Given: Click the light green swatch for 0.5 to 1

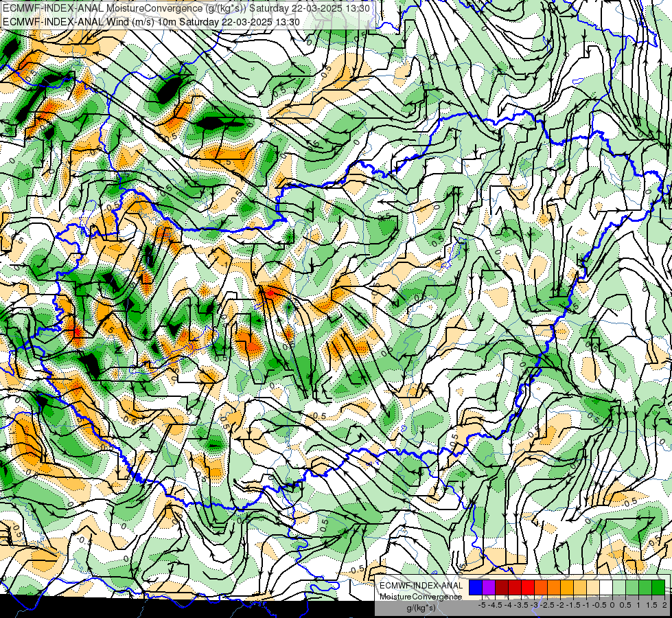Looking at the screenshot, I should point(632,588).
